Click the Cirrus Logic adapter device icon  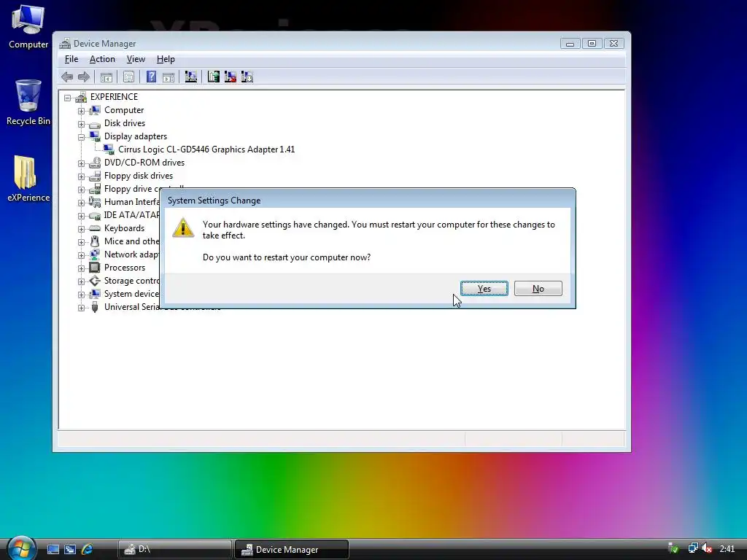109,149
